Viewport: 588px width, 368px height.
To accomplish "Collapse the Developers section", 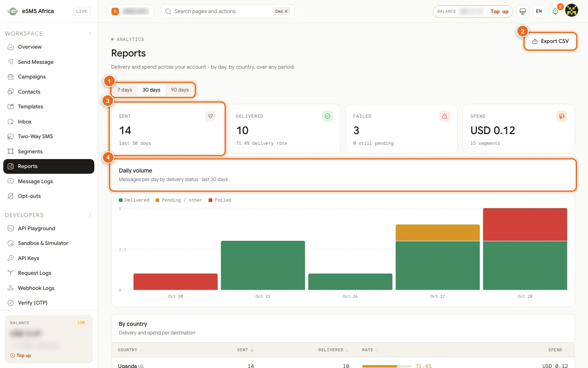I will coord(90,215).
